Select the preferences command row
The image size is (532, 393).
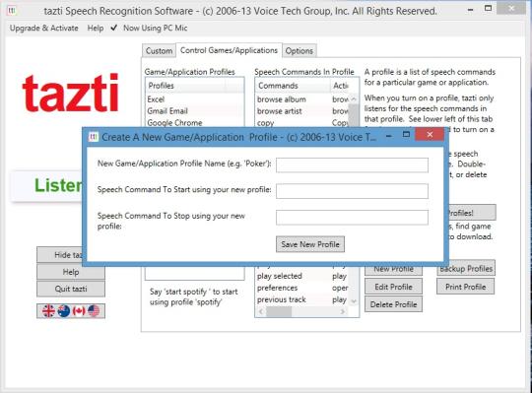click(302, 288)
